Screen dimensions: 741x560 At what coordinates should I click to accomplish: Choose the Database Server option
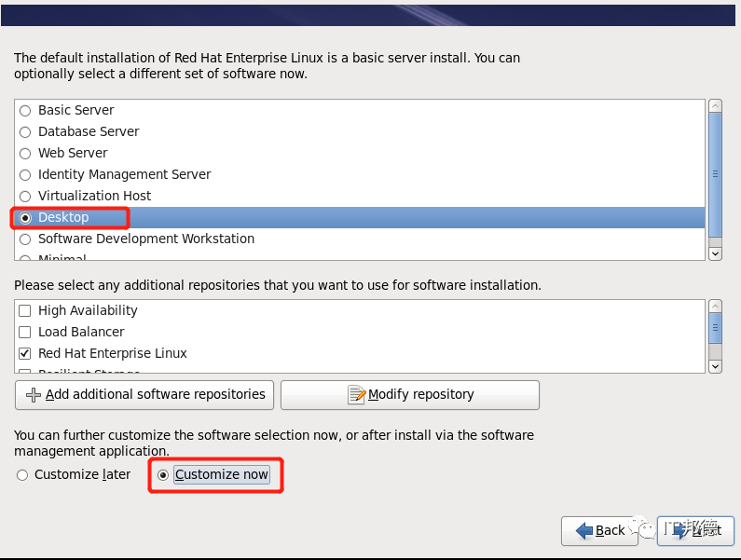pyautogui.click(x=25, y=132)
